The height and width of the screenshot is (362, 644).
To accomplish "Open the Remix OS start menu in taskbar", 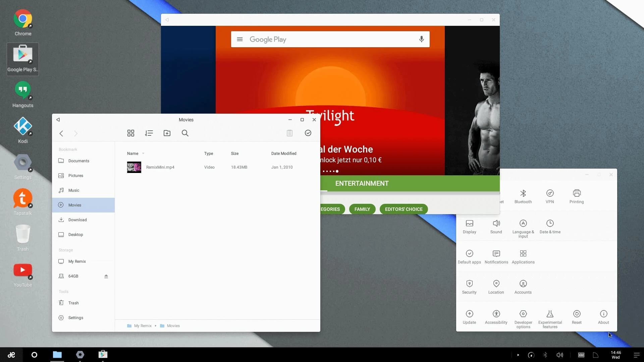I will 11,355.
